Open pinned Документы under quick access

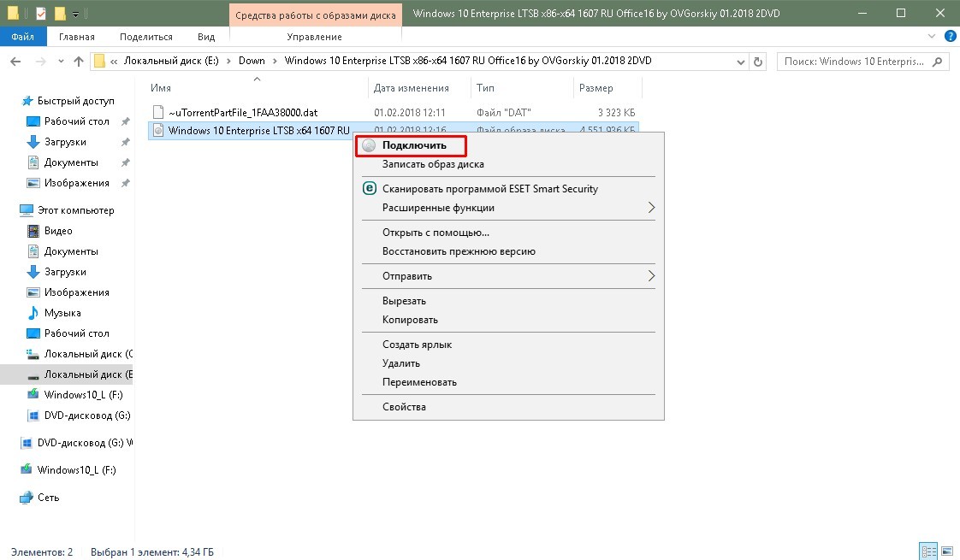[x=71, y=162]
